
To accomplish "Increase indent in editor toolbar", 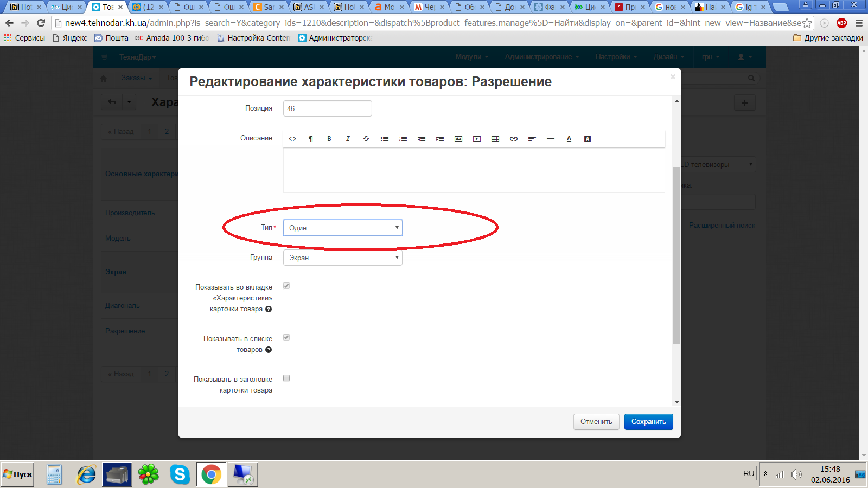I will (440, 139).
